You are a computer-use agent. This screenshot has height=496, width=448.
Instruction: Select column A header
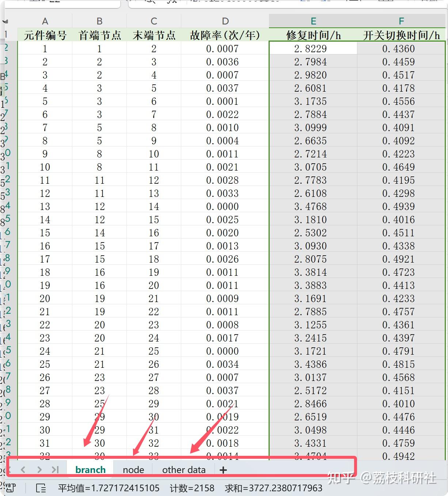45,21
